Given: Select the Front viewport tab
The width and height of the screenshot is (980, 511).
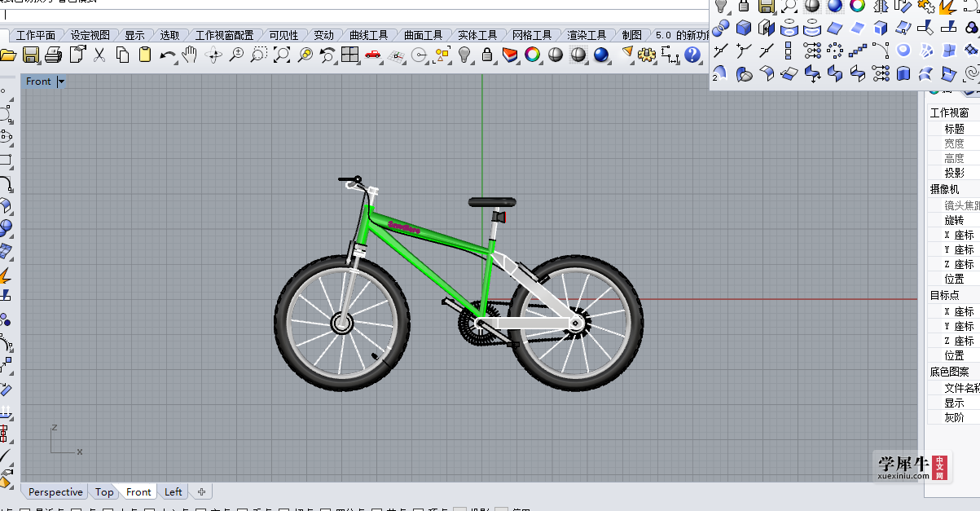Looking at the screenshot, I should [x=138, y=491].
